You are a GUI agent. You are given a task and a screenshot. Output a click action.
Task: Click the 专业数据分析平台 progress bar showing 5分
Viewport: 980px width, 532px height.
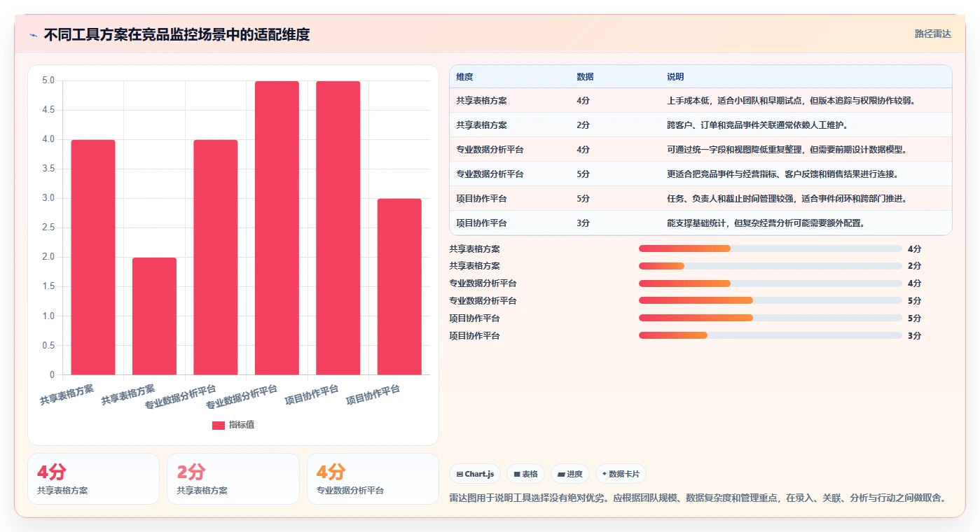pyautogui.click(x=771, y=300)
